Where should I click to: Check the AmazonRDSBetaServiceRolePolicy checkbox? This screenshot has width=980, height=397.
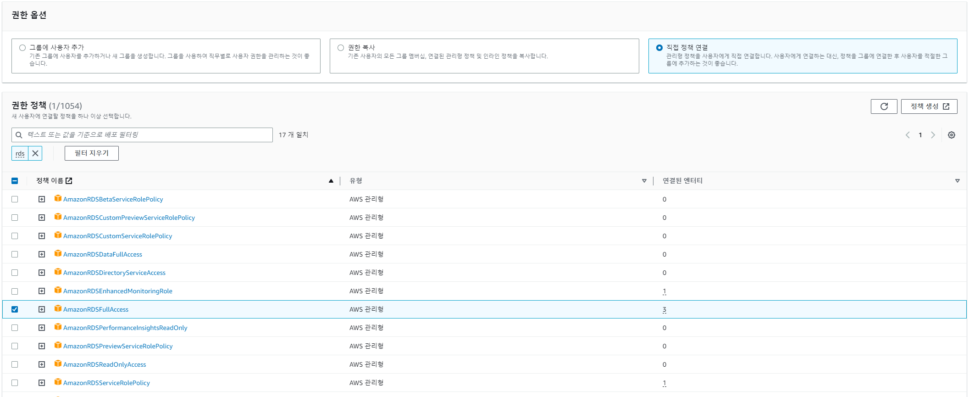(x=15, y=199)
